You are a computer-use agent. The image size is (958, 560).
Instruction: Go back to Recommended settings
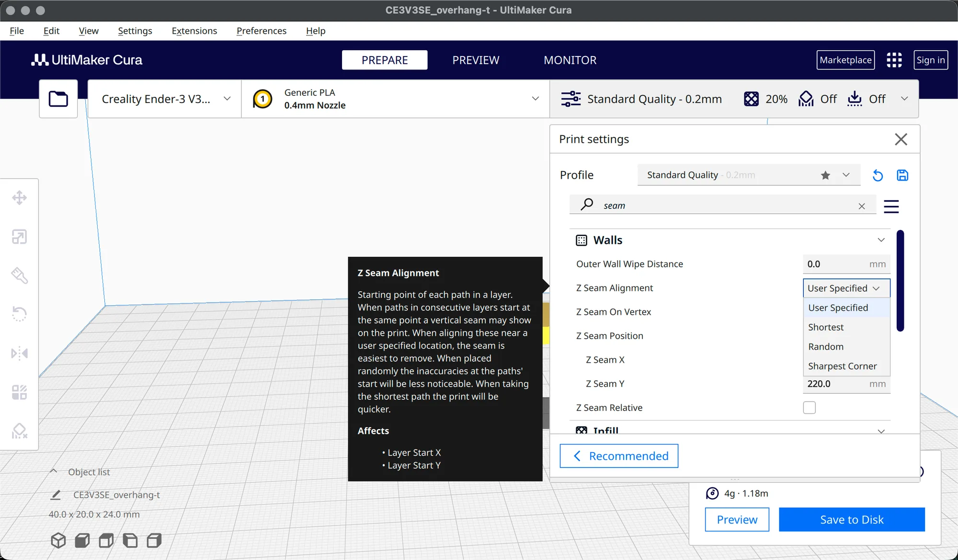619,456
